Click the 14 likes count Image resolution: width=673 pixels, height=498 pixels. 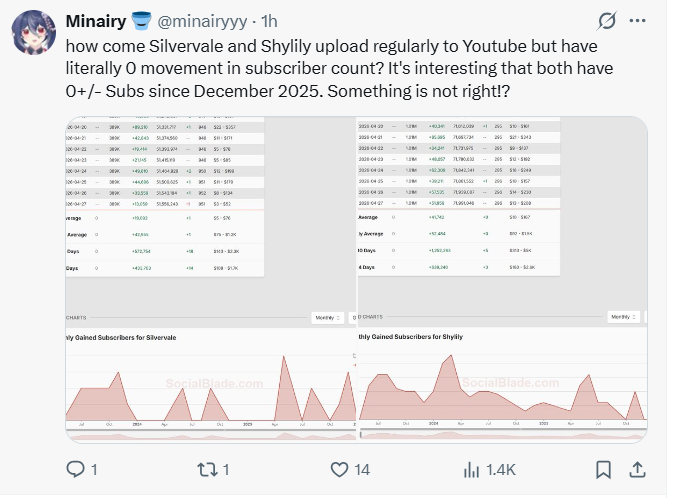tap(362, 469)
